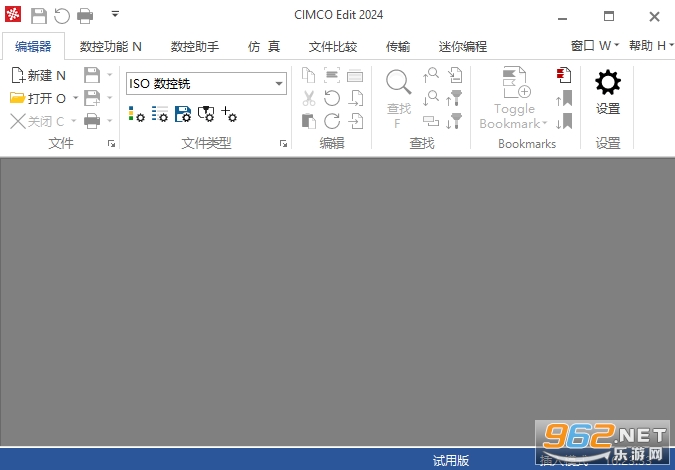Image resolution: width=675 pixels, height=470 pixels.
Task: Click the Save icon in the quick access bar
Action: [39, 16]
